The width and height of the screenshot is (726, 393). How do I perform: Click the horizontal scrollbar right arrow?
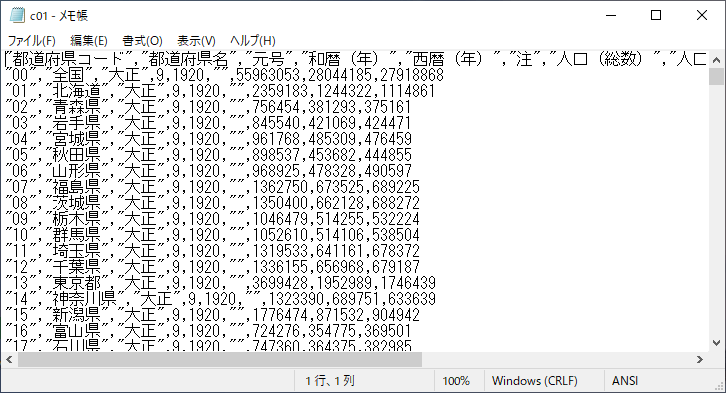coord(700,359)
